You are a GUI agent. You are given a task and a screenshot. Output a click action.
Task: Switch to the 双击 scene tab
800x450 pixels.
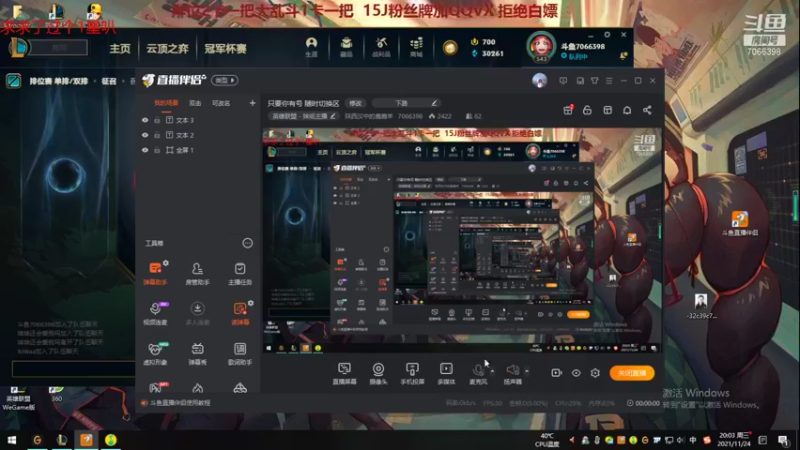195,103
